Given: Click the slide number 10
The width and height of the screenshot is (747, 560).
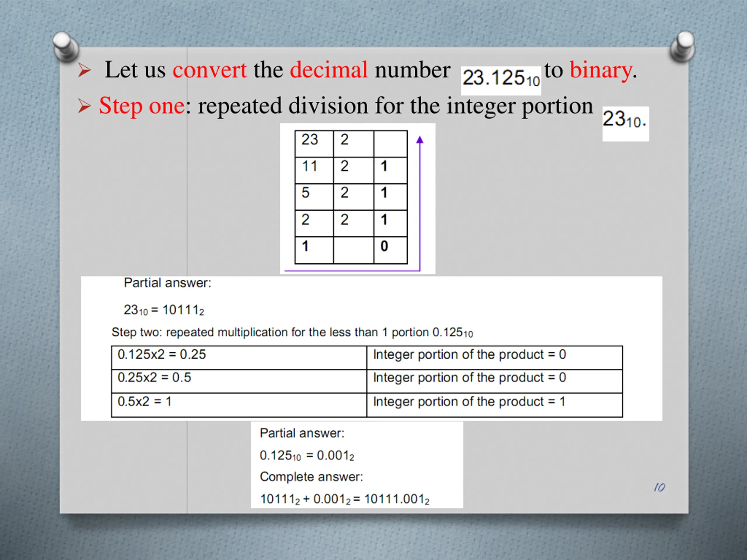Looking at the screenshot, I should pyautogui.click(x=659, y=487).
